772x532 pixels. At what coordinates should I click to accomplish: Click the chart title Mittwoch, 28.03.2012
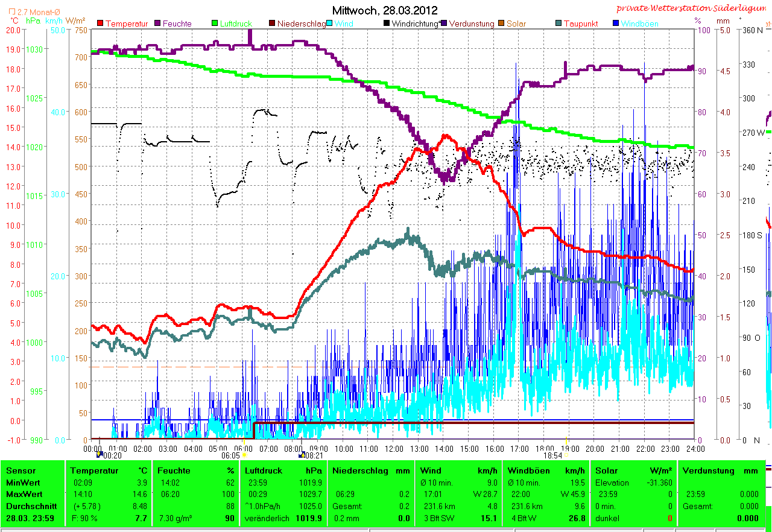pos(385,10)
